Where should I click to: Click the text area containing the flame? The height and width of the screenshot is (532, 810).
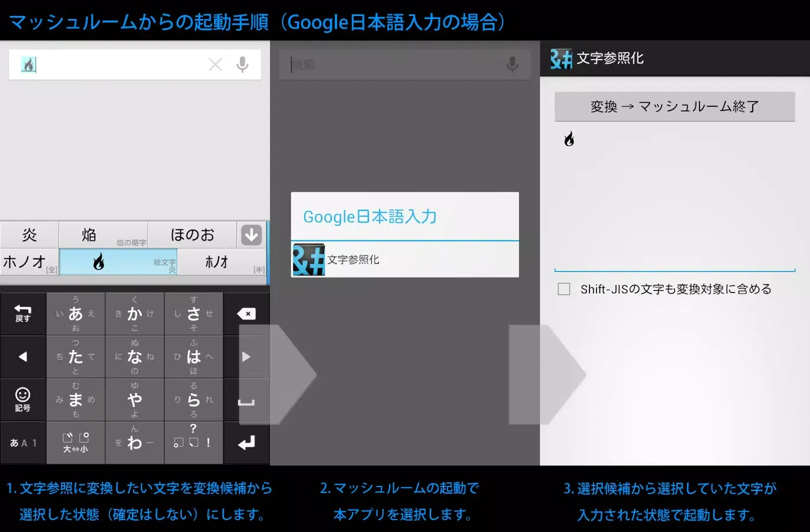(x=675, y=197)
